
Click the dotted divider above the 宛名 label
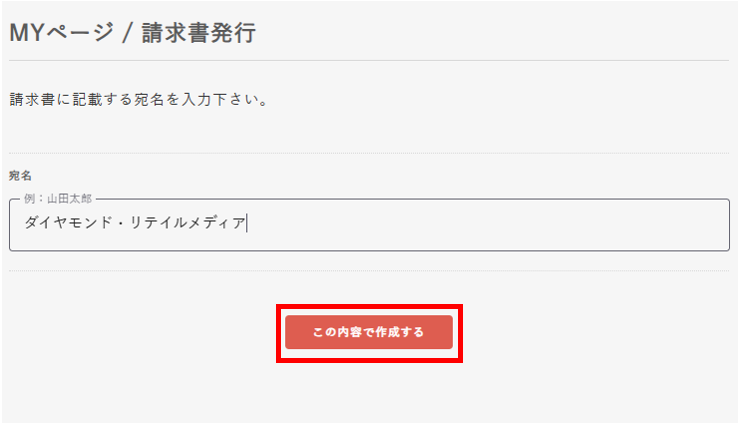pyautogui.click(x=368, y=153)
